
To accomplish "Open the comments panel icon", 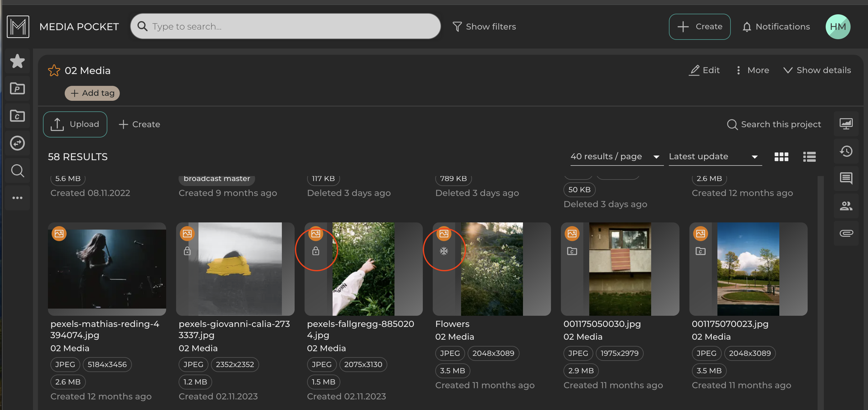I will (846, 178).
